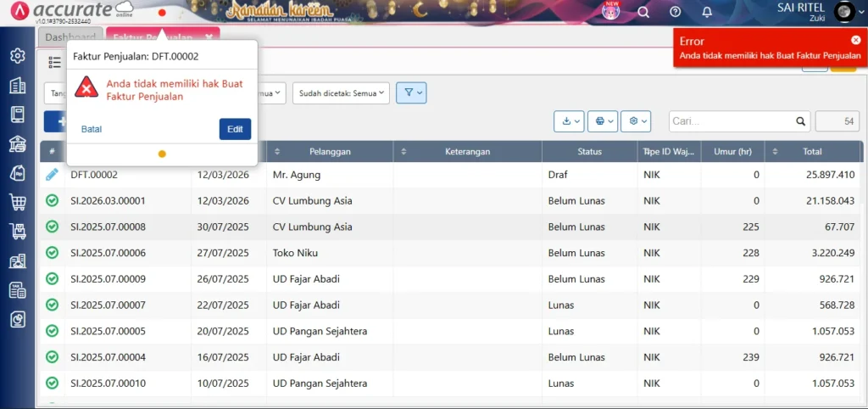
Task: Click green check icon of SI.2025.07.00008
Action: pos(52,227)
